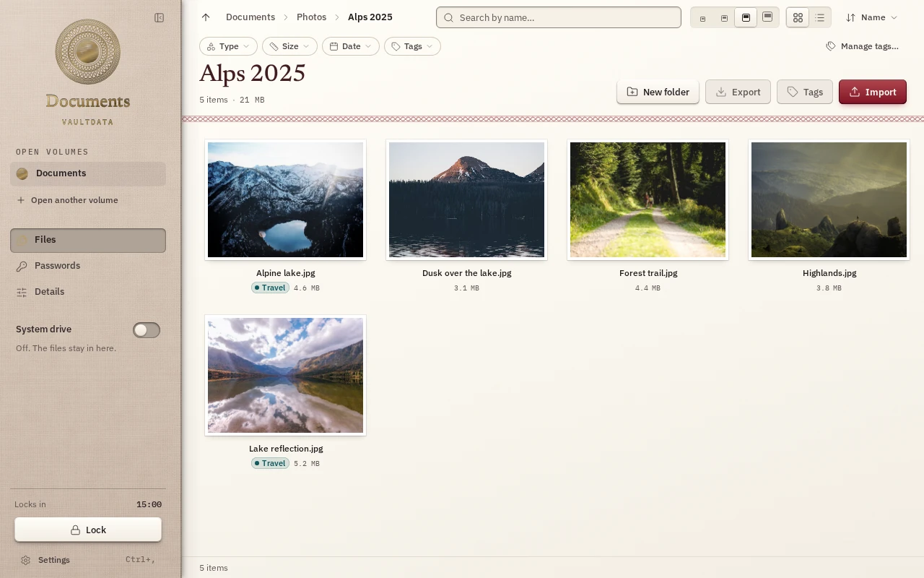Click the Tags button beside Export
924x578 pixels.
[805, 92]
